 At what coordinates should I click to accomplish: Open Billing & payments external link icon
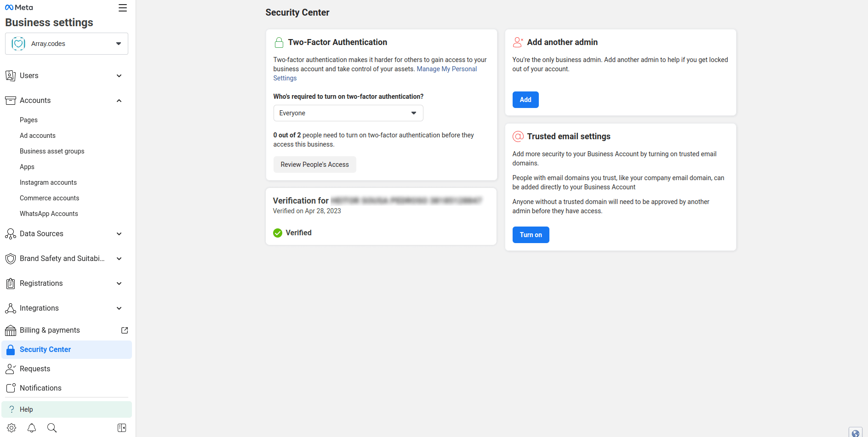(125, 330)
